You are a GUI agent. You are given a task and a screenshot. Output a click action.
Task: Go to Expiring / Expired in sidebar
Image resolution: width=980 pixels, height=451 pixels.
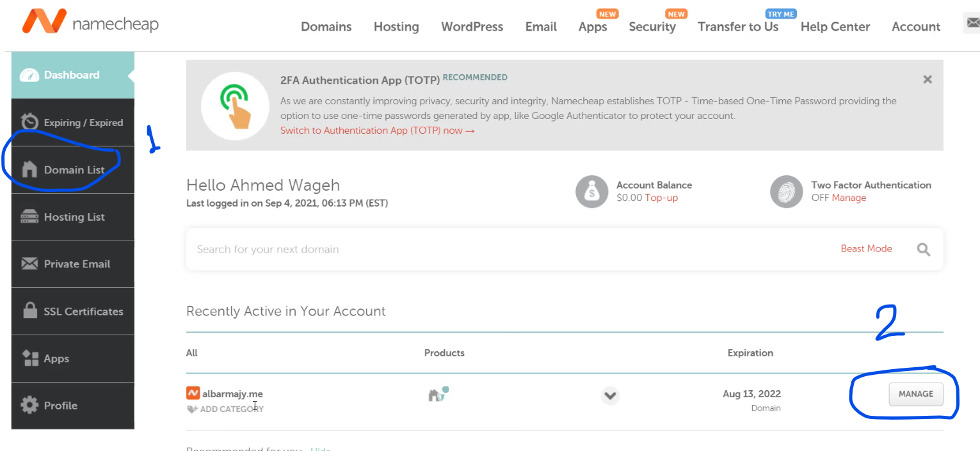[x=73, y=122]
